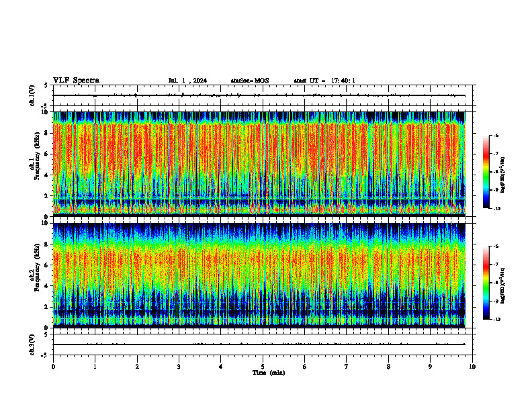Click the ch.1 voltage waveform trace
The image size is (532, 411).
click(259, 95)
